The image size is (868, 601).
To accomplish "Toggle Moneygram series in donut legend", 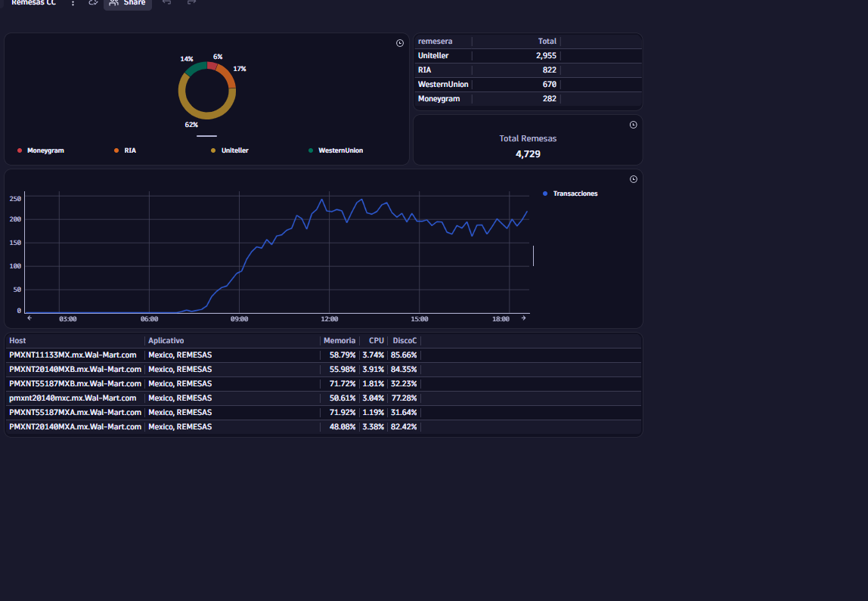I will coord(41,150).
